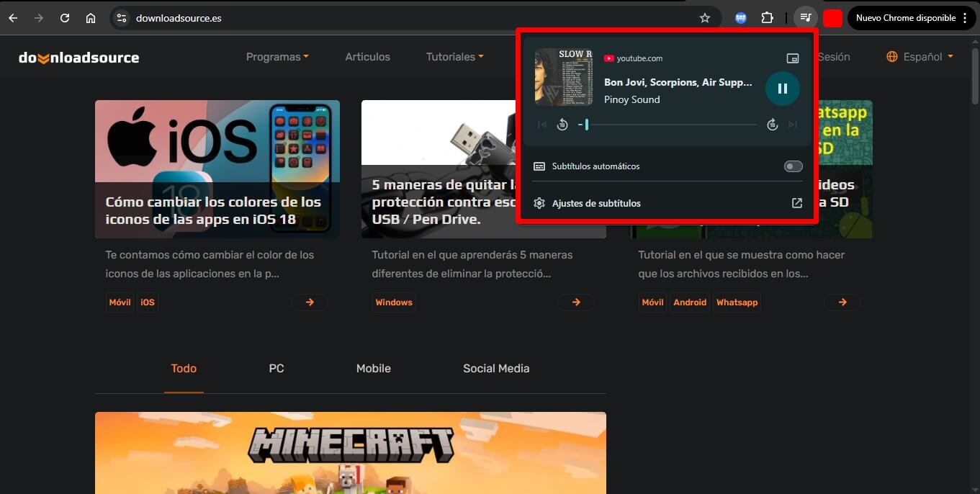The width and height of the screenshot is (980, 494).
Task: Click the iOS tag
Action: [x=148, y=302]
